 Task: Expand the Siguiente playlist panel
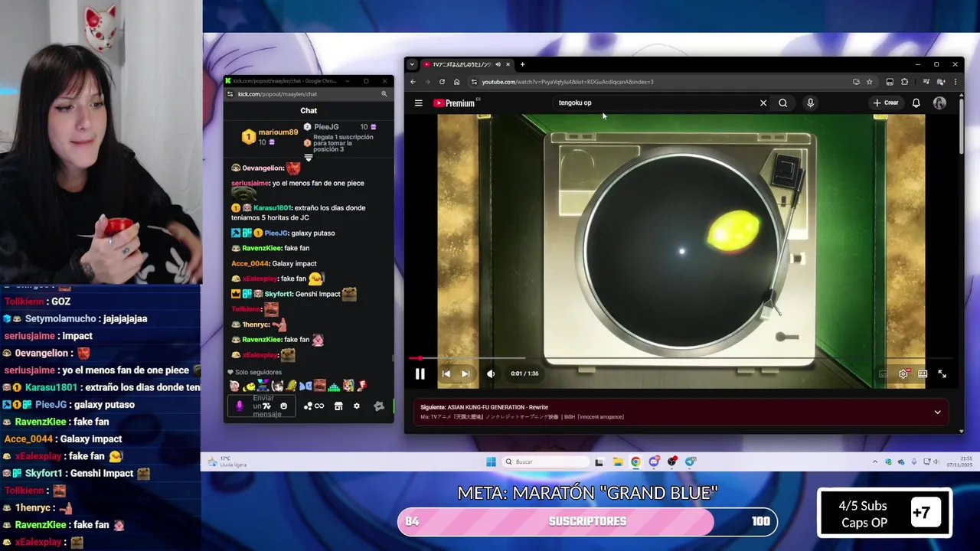[x=937, y=412]
